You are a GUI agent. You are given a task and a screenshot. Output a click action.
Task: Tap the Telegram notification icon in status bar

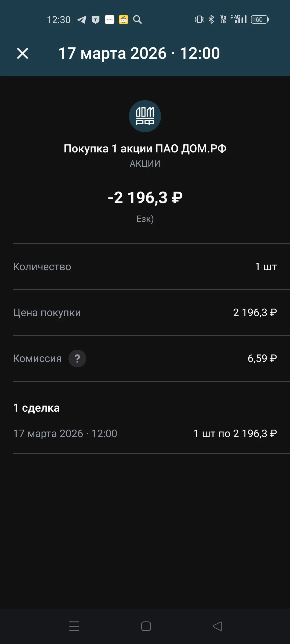coord(82,20)
